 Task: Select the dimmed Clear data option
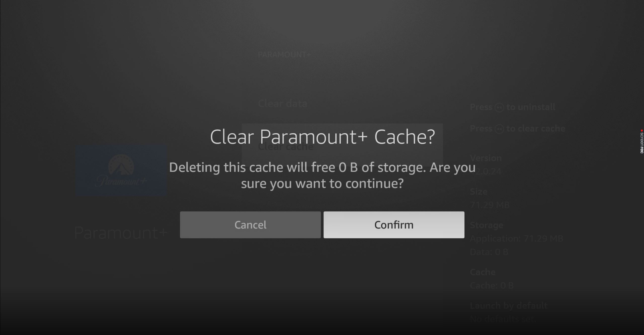pyautogui.click(x=283, y=103)
